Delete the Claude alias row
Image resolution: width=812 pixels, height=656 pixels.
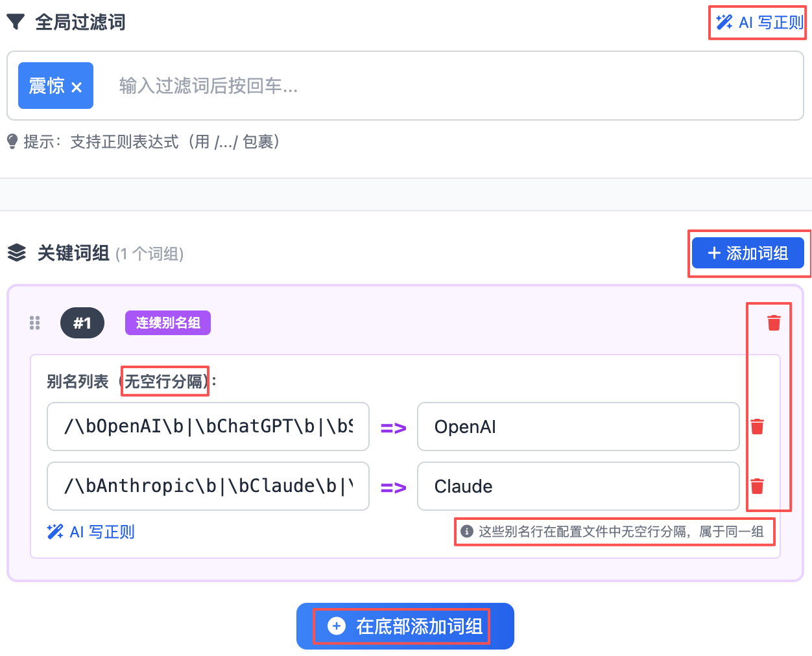tap(757, 486)
